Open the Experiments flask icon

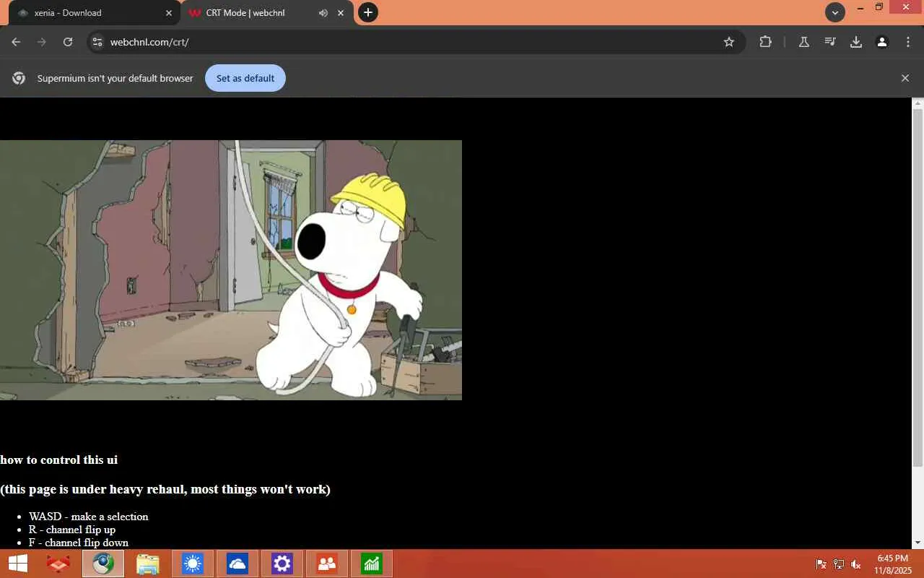(804, 42)
